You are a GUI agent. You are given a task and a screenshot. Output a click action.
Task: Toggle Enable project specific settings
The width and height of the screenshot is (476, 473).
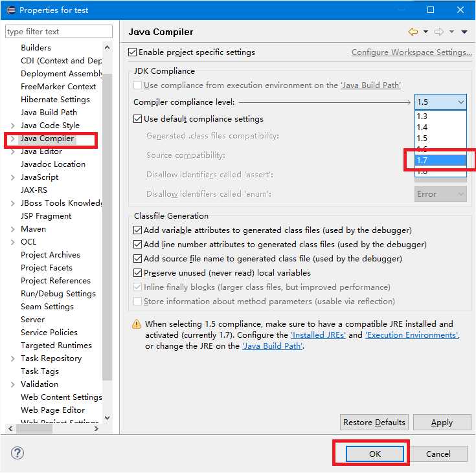pos(132,52)
